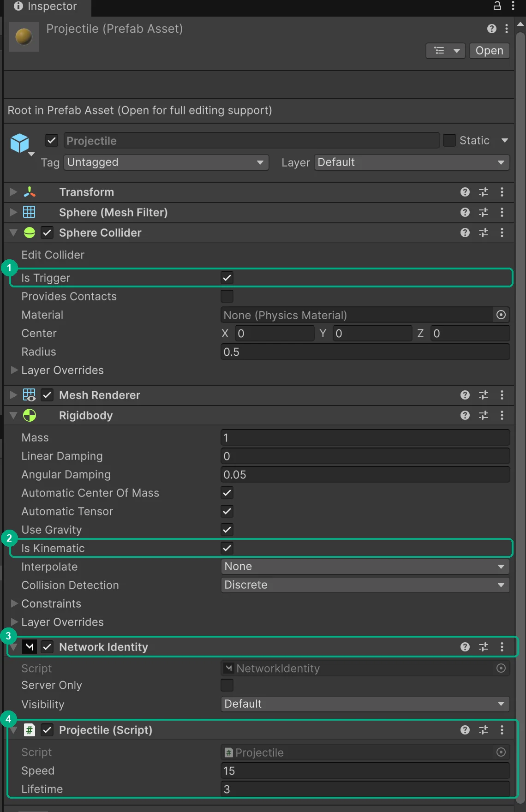Open Transform component more options menu
This screenshot has height=812, width=526.
pyautogui.click(x=502, y=192)
